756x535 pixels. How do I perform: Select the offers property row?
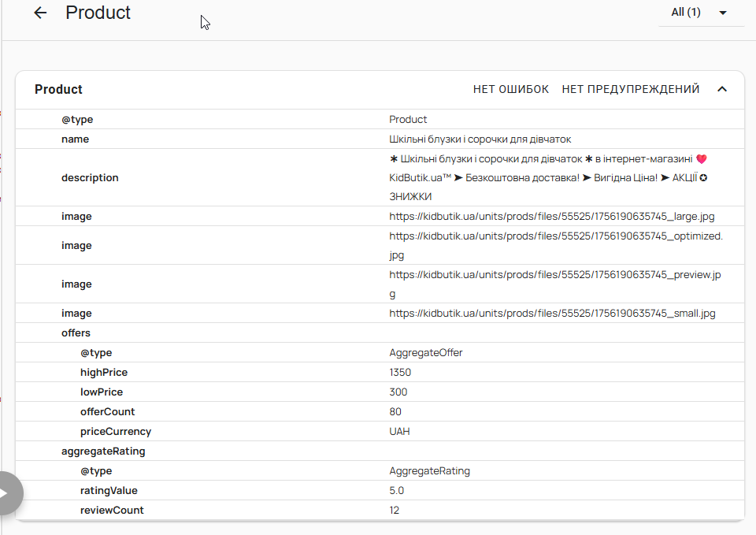coord(380,333)
